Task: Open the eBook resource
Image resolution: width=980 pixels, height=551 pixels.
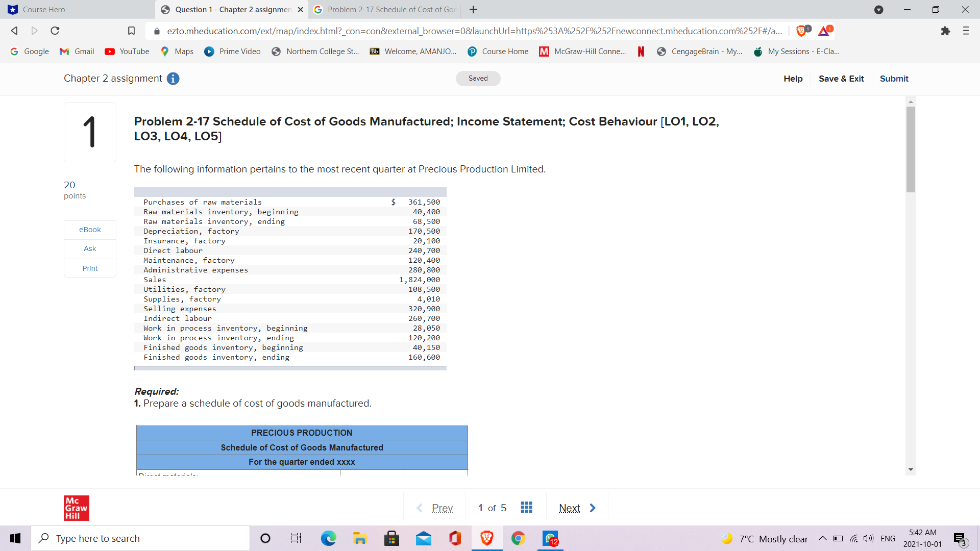Action: point(90,230)
